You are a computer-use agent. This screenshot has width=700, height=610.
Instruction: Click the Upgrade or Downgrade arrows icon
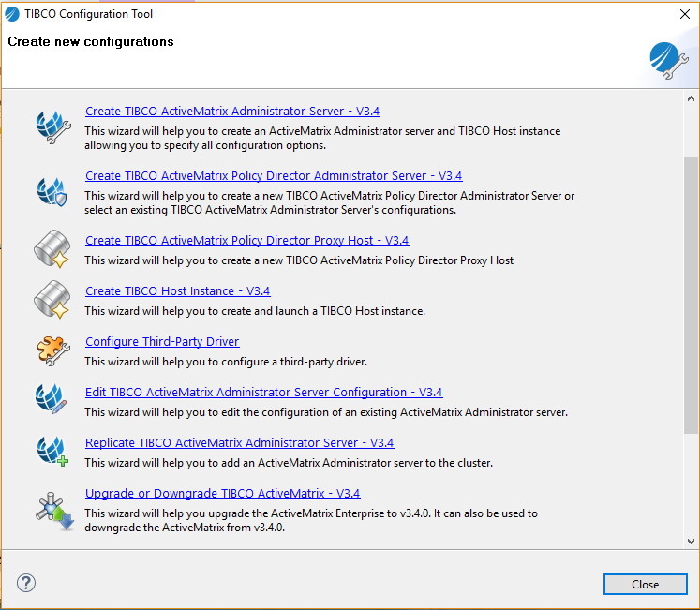coord(54,512)
